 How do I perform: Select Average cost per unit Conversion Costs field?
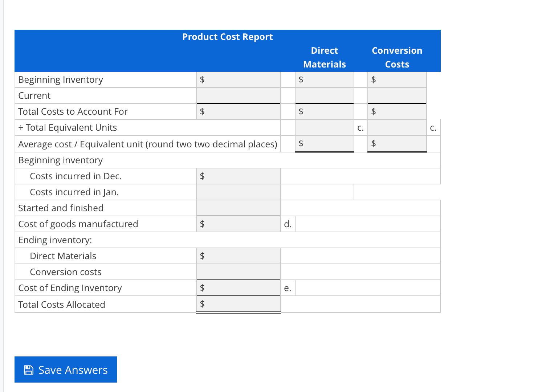pos(397,144)
